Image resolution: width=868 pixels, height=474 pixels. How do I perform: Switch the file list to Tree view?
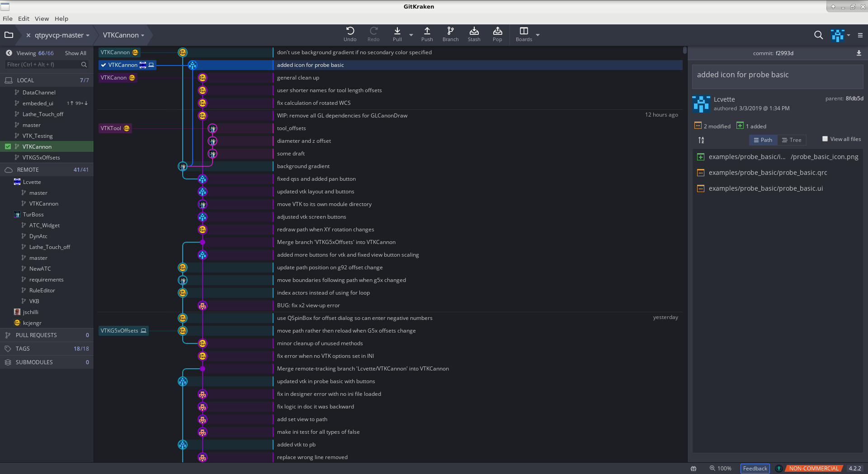tap(792, 140)
